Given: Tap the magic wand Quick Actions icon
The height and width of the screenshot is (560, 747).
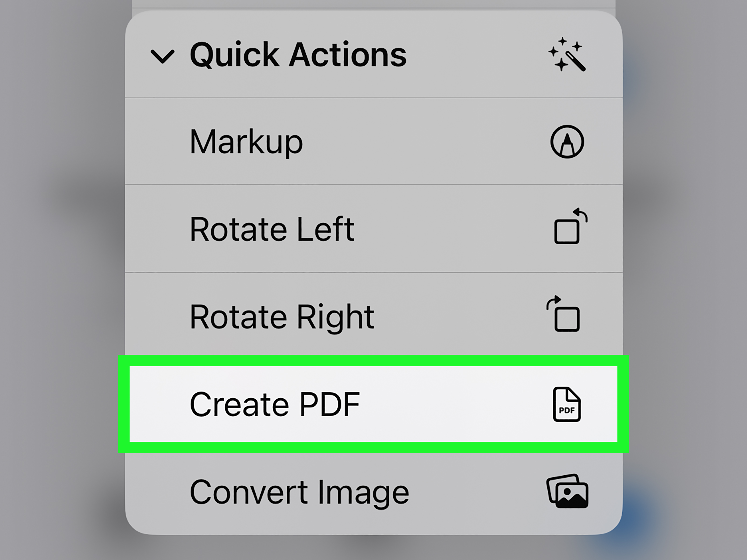Looking at the screenshot, I should point(567,55).
